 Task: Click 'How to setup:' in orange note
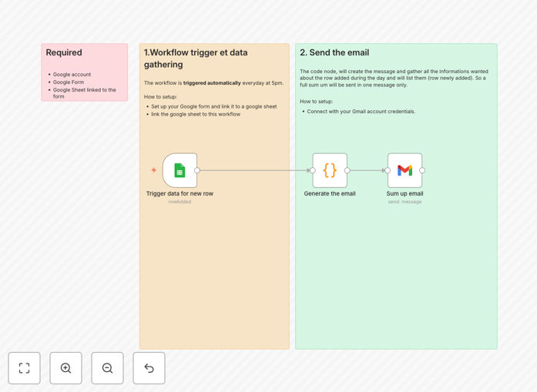(160, 97)
